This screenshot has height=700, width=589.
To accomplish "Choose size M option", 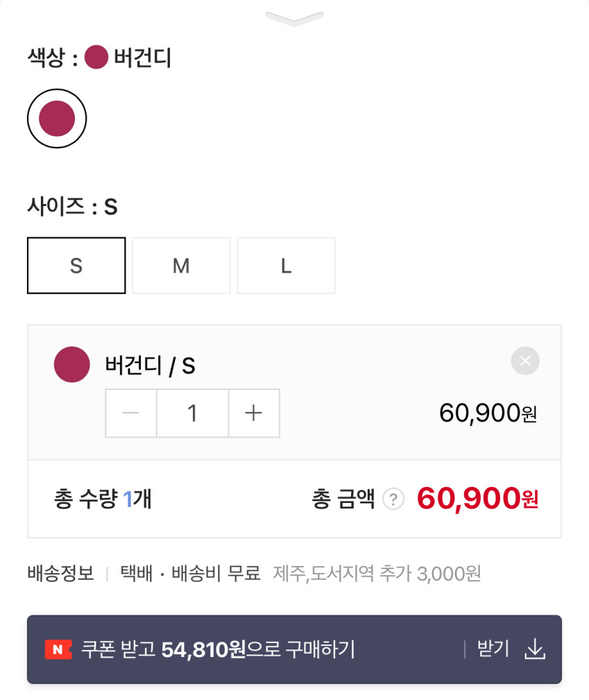I will [x=181, y=266].
